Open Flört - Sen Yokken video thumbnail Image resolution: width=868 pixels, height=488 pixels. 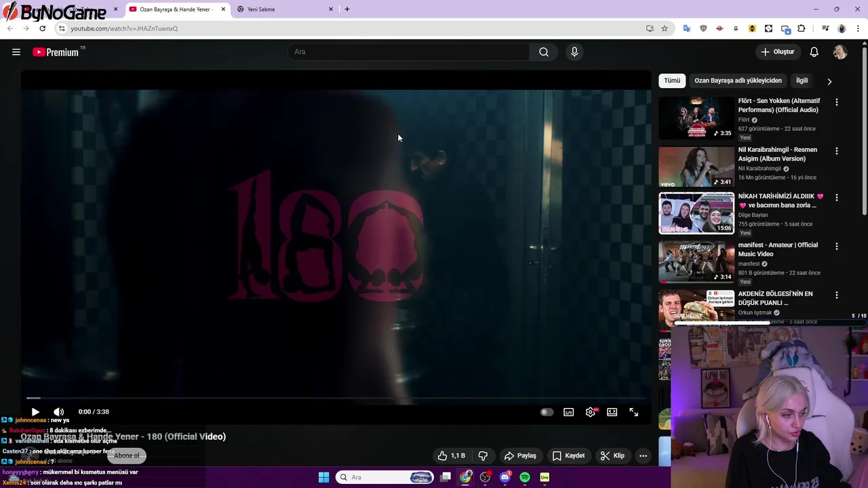coord(696,118)
